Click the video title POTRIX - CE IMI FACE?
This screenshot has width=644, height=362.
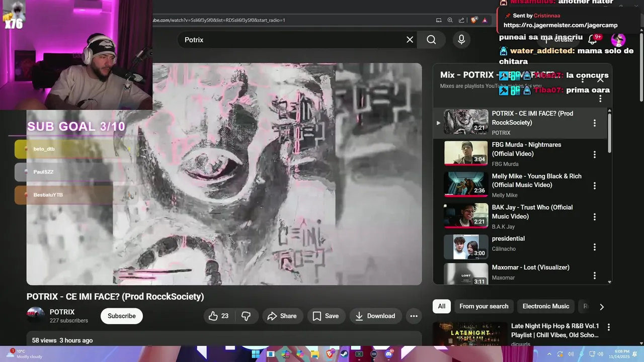[115, 297]
